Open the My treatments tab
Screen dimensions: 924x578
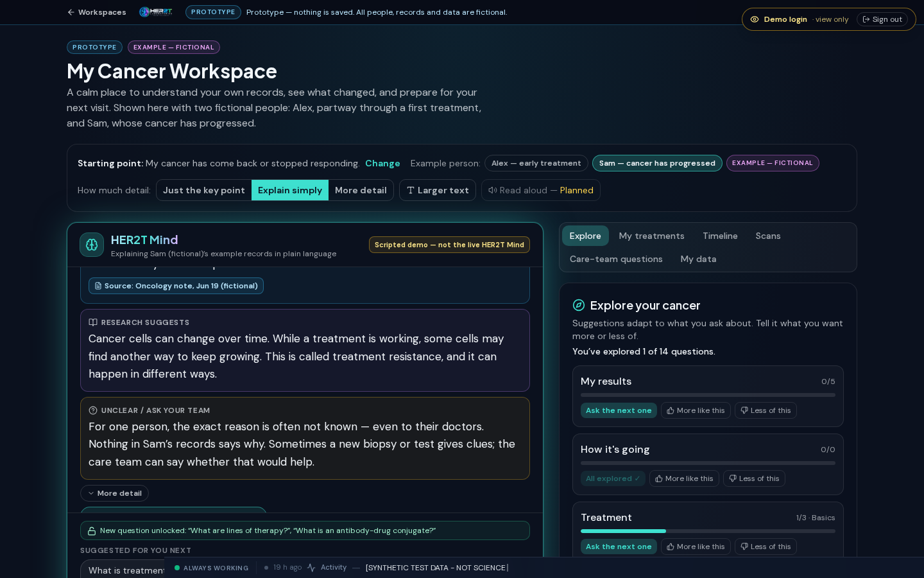pos(652,236)
